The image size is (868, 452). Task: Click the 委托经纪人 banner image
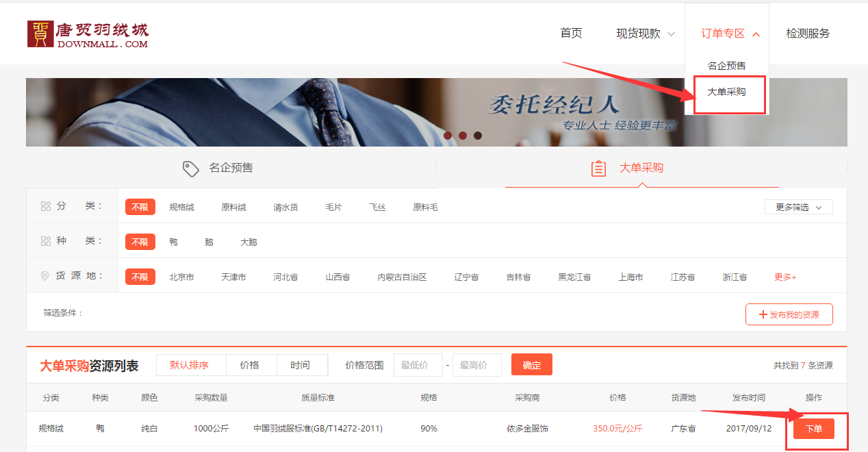pyautogui.click(x=437, y=112)
